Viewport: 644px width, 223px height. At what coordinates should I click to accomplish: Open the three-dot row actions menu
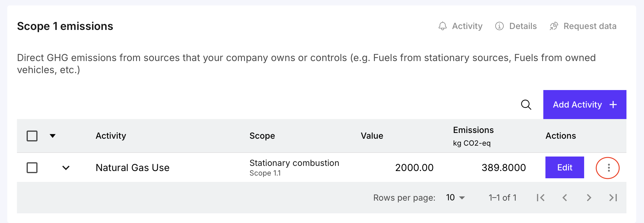pyautogui.click(x=608, y=168)
